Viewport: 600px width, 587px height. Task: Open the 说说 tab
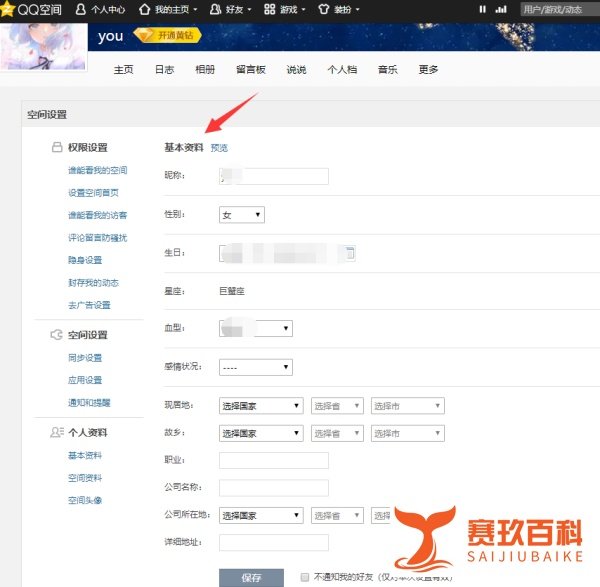297,70
